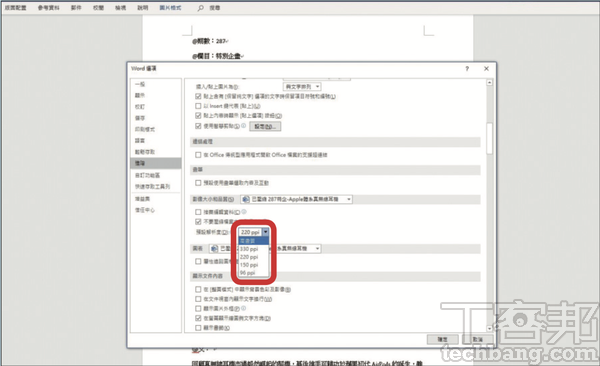
Task: Select 高畫質 in resolution list
Action: click(253, 241)
